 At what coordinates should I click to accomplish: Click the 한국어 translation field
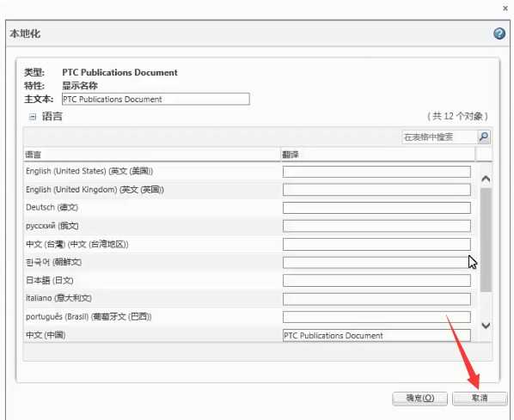pyautogui.click(x=376, y=263)
